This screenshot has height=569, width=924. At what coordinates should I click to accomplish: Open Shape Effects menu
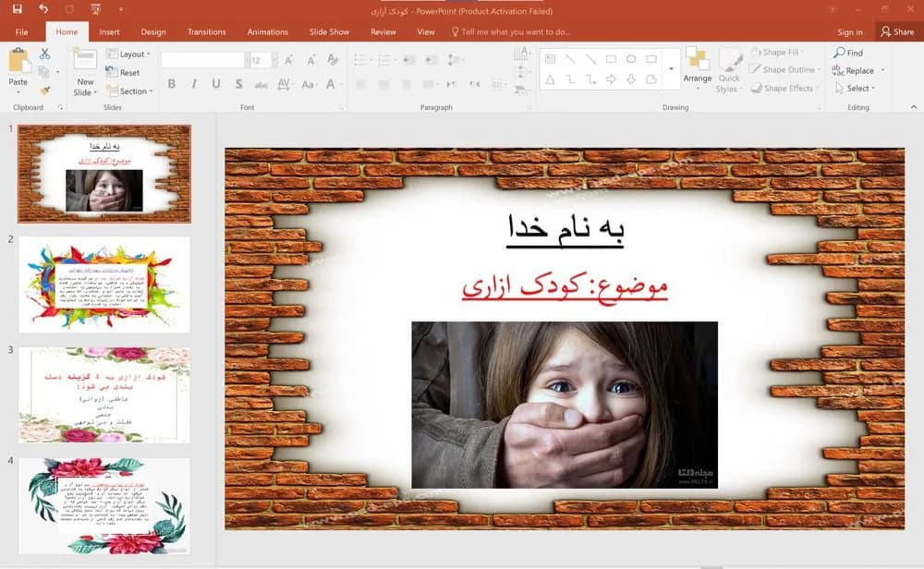784,89
